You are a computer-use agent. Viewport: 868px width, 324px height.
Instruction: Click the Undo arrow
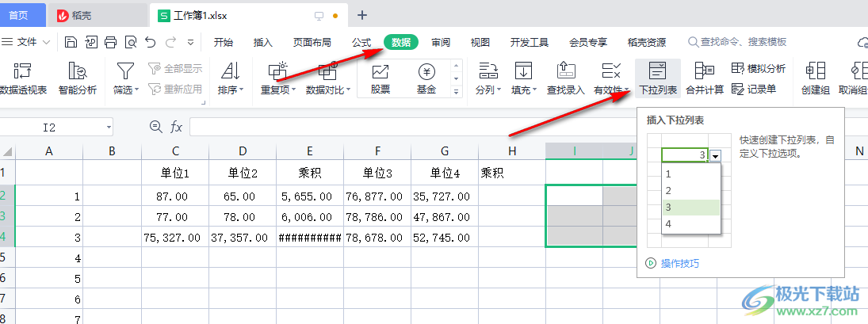click(x=150, y=42)
